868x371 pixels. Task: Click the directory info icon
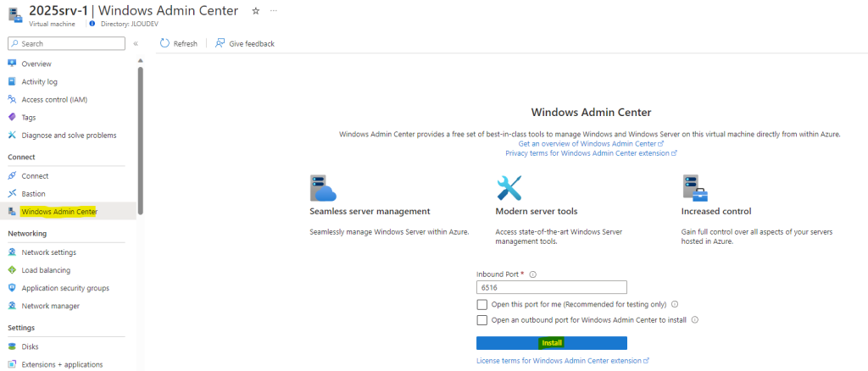tap(92, 24)
